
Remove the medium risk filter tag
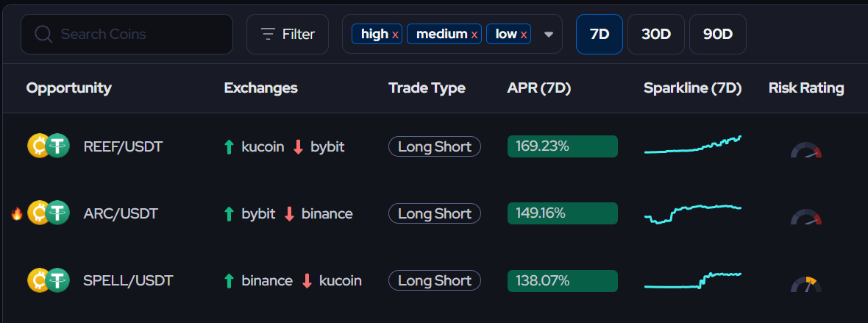tap(474, 35)
